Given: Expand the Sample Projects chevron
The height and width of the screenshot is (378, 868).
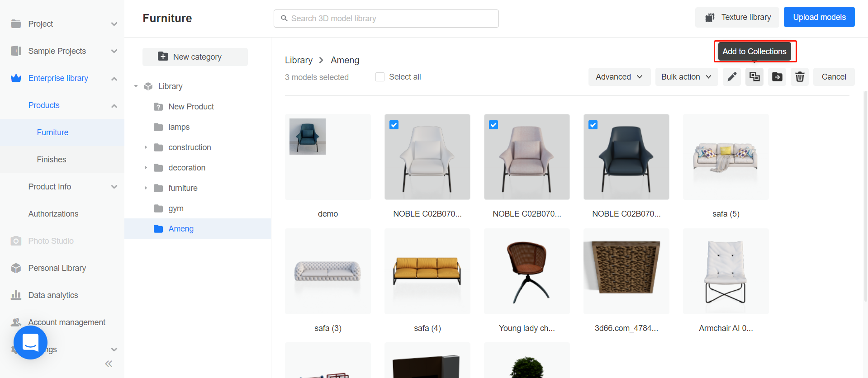Looking at the screenshot, I should [x=114, y=51].
